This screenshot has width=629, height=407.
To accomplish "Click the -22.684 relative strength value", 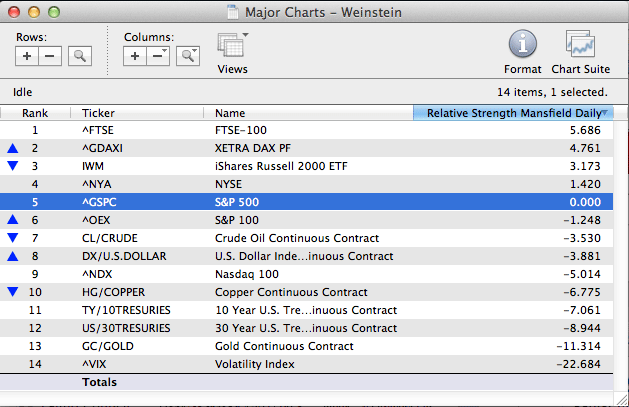I will [x=578, y=364].
